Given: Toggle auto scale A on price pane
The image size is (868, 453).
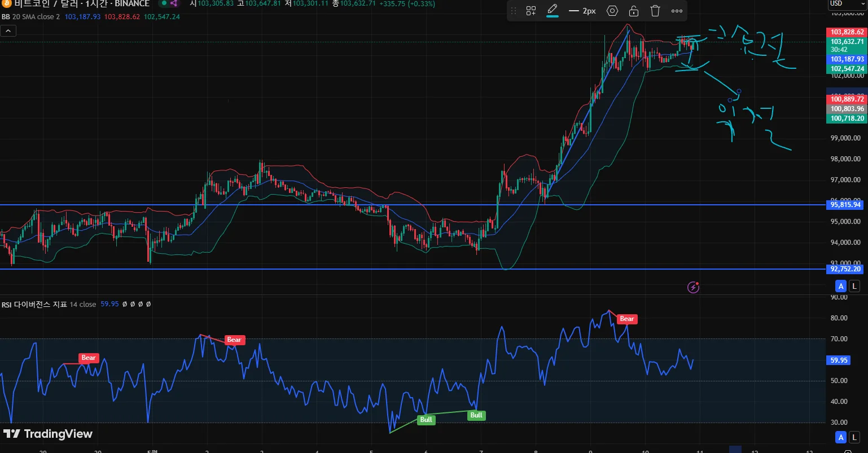Looking at the screenshot, I should [841, 286].
